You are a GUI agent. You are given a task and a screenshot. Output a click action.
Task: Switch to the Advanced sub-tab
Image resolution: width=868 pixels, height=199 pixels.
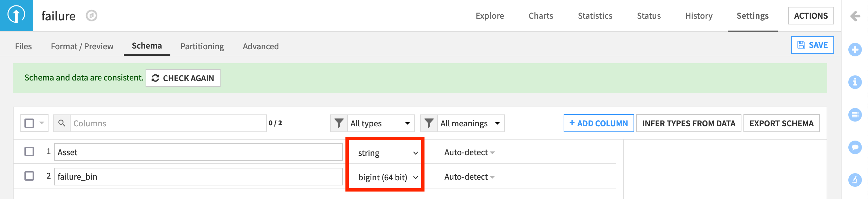tap(261, 46)
